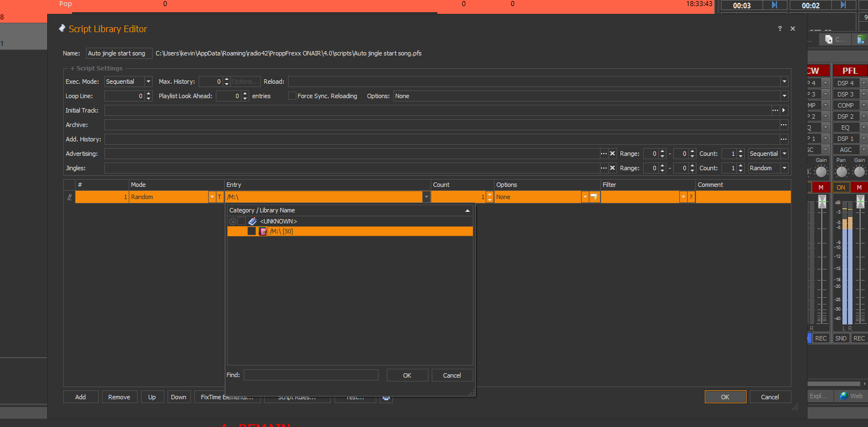The width and height of the screenshot is (868, 427).
Task: Clear the Advertising field with X icon
Action: point(613,154)
